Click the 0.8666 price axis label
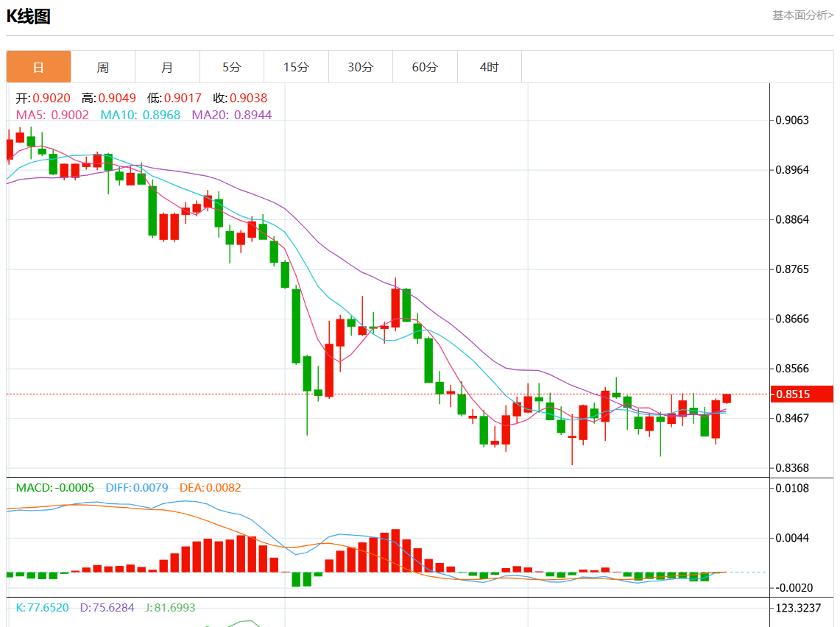 792,319
